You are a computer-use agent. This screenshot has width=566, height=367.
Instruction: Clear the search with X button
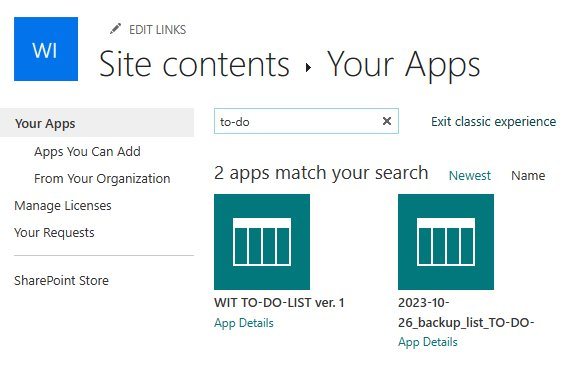click(387, 121)
